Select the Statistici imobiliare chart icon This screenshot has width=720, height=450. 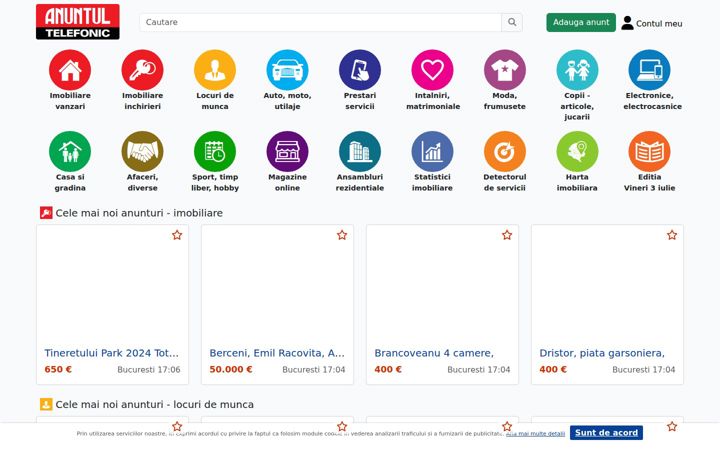[x=433, y=152]
